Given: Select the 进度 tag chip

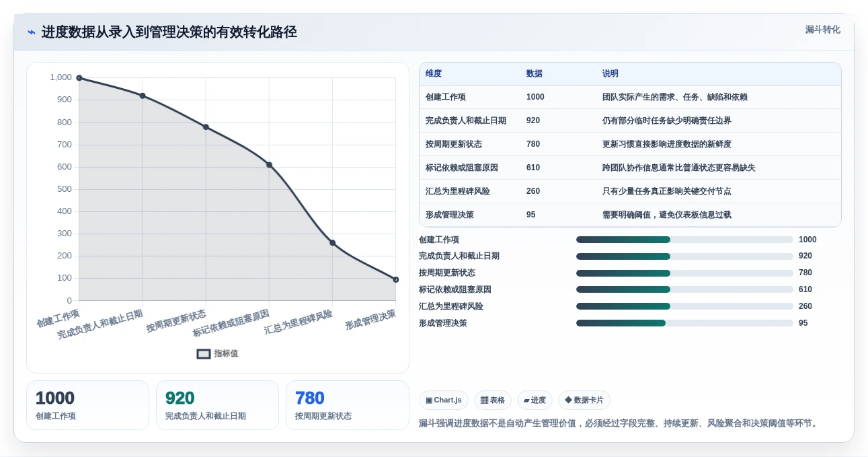Looking at the screenshot, I should coord(535,400).
